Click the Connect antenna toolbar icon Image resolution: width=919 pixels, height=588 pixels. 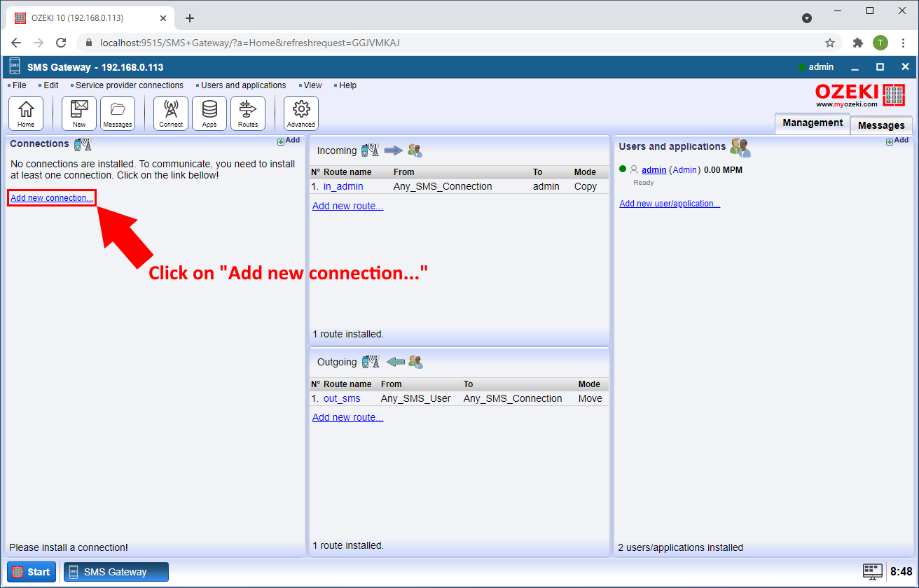pyautogui.click(x=171, y=113)
